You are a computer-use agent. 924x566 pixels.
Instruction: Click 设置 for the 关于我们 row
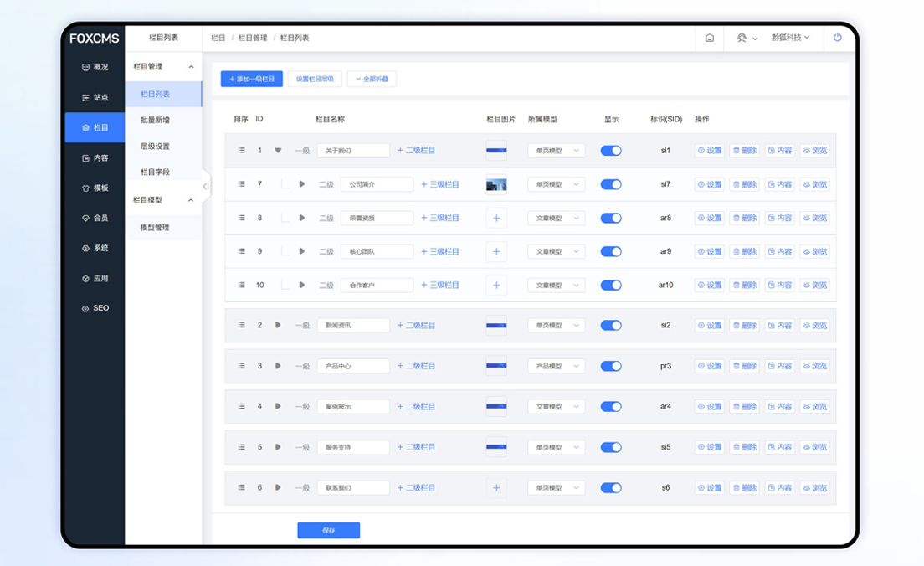710,151
